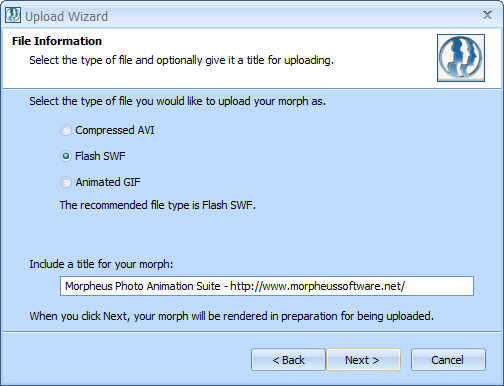This screenshot has height=386, width=504.
Task: Click the 'File Information' heading
Action: tap(57, 41)
